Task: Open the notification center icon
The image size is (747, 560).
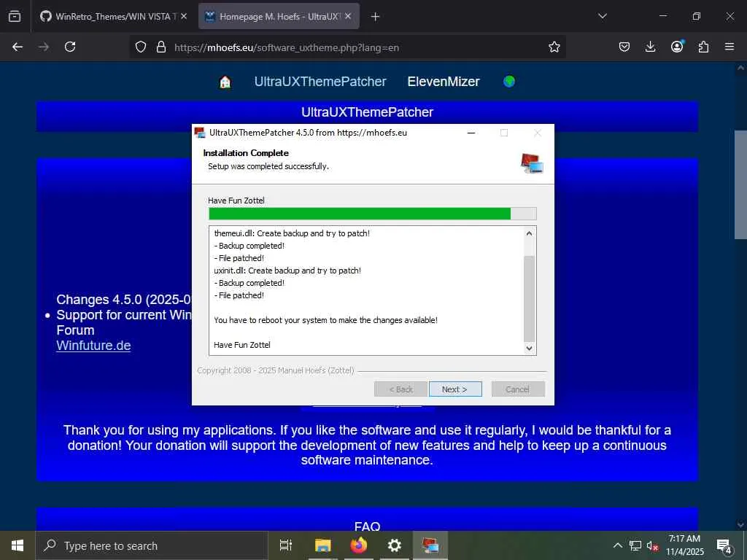Action: [x=724, y=545]
